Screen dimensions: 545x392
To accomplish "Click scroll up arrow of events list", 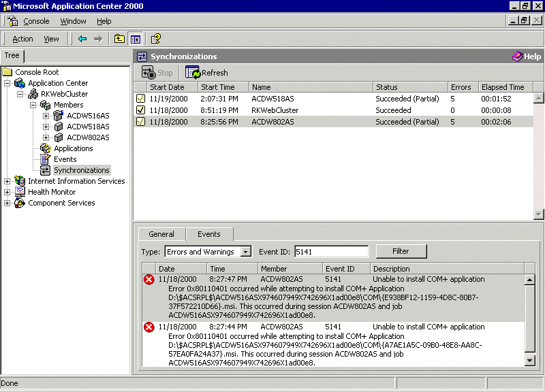I will 529,280.
